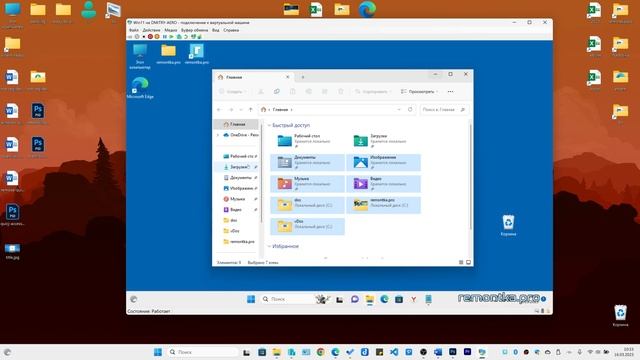Refresh the Explorer folder view

(410, 110)
